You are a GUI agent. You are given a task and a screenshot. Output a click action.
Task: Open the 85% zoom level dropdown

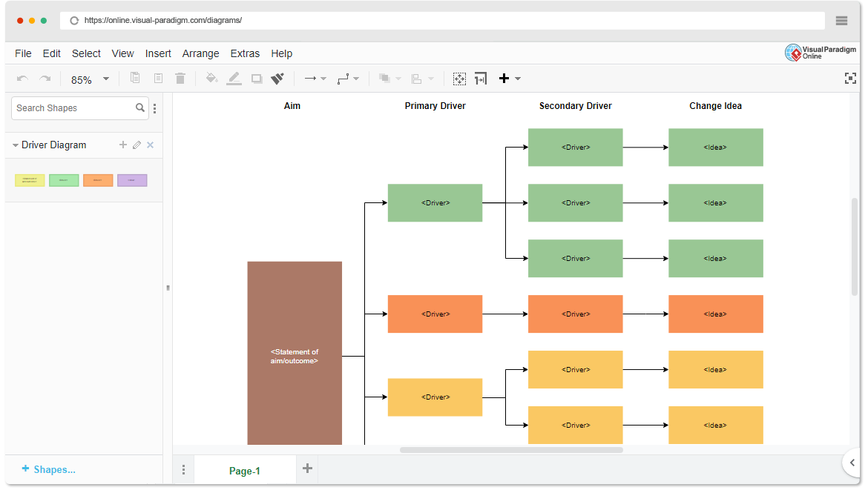90,79
